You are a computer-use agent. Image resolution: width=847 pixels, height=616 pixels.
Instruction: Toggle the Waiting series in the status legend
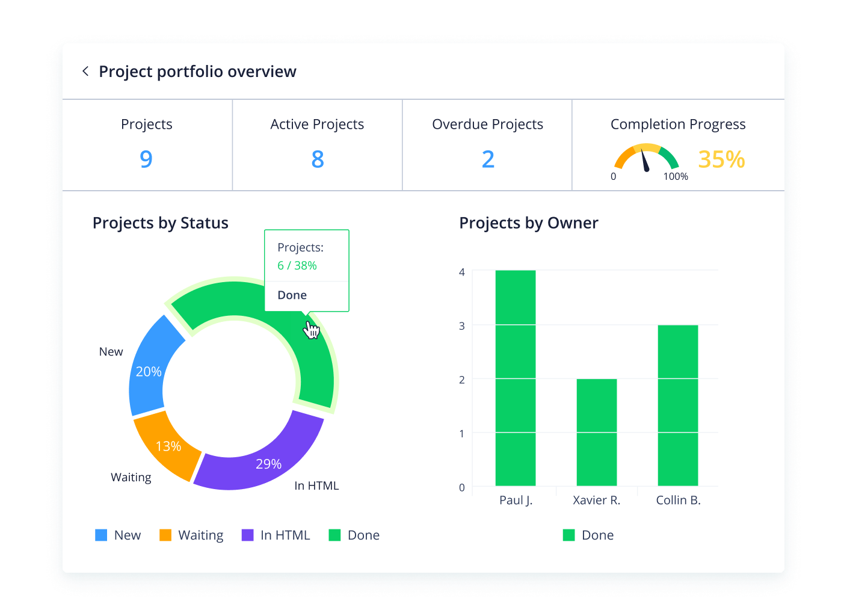click(200, 534)
